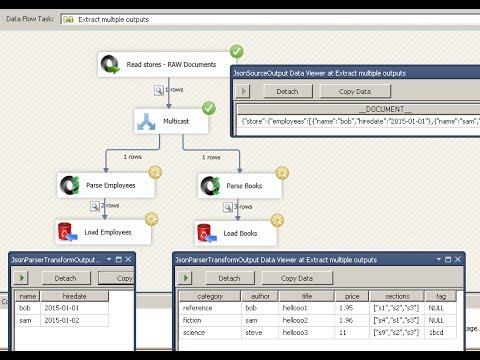This screenshot has width=480, height=360.
Task: Open Data Flow Task selection dropdown
Action: click(270, 19)
